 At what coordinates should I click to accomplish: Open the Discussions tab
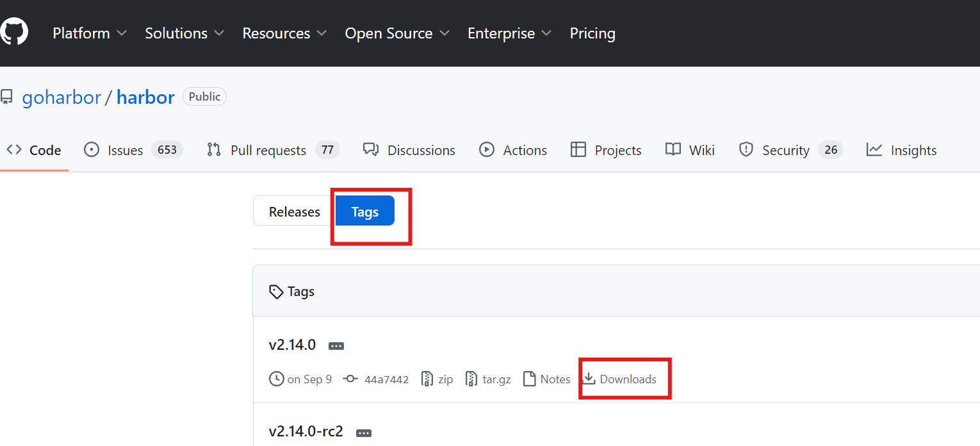[409, 150]
